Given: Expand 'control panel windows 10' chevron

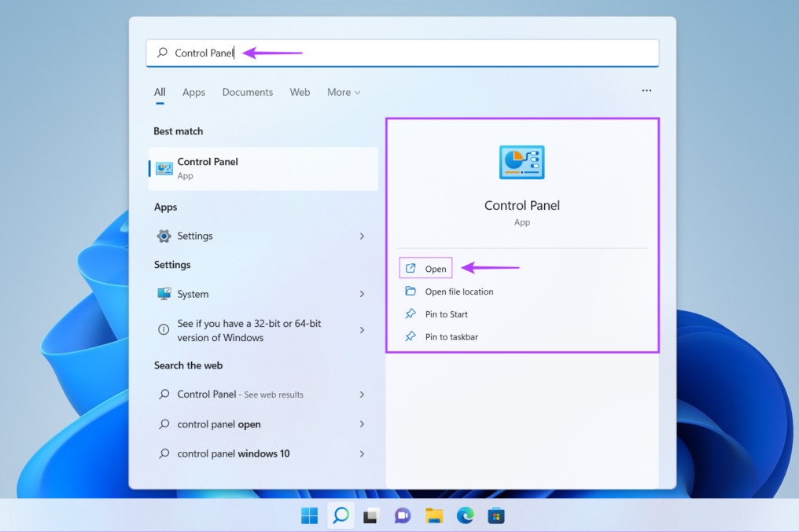Looking at the screenshot, I should [x=362, y=453].
